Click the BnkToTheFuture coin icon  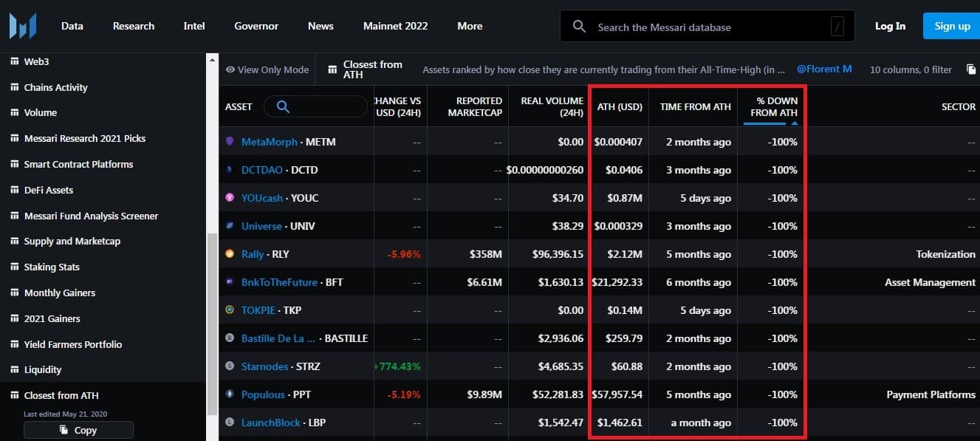(x=230, y=282)
